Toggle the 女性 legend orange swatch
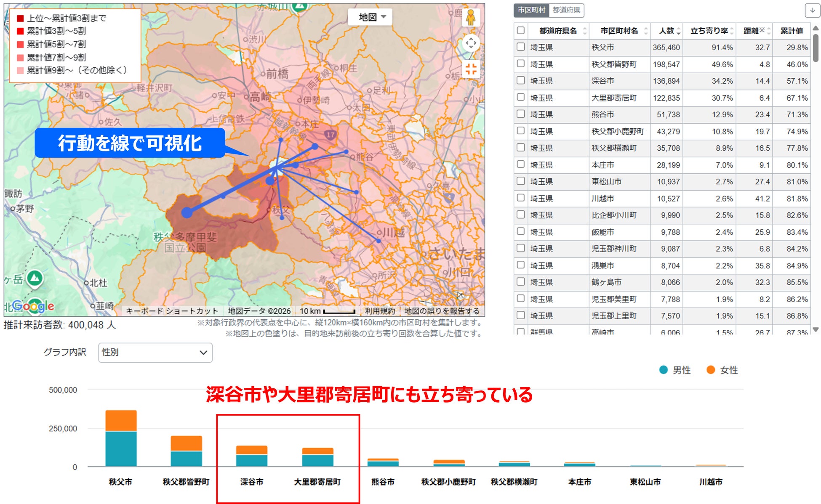The width and height of the screenshot is (821, 504). (711, 370)
